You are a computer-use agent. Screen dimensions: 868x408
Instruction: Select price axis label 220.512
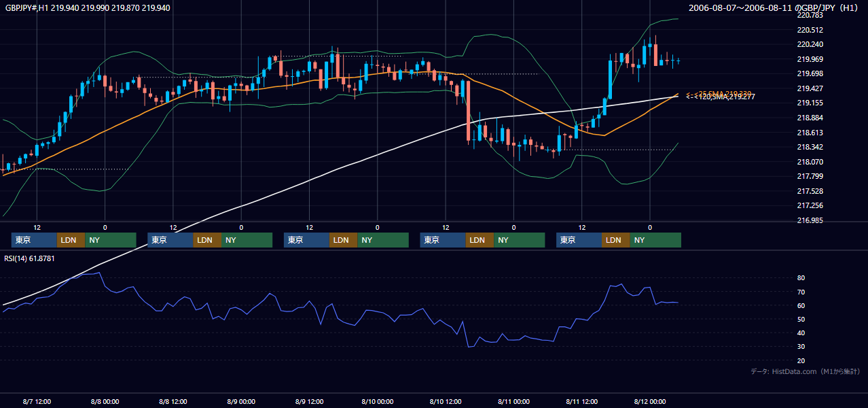[810, 30]
